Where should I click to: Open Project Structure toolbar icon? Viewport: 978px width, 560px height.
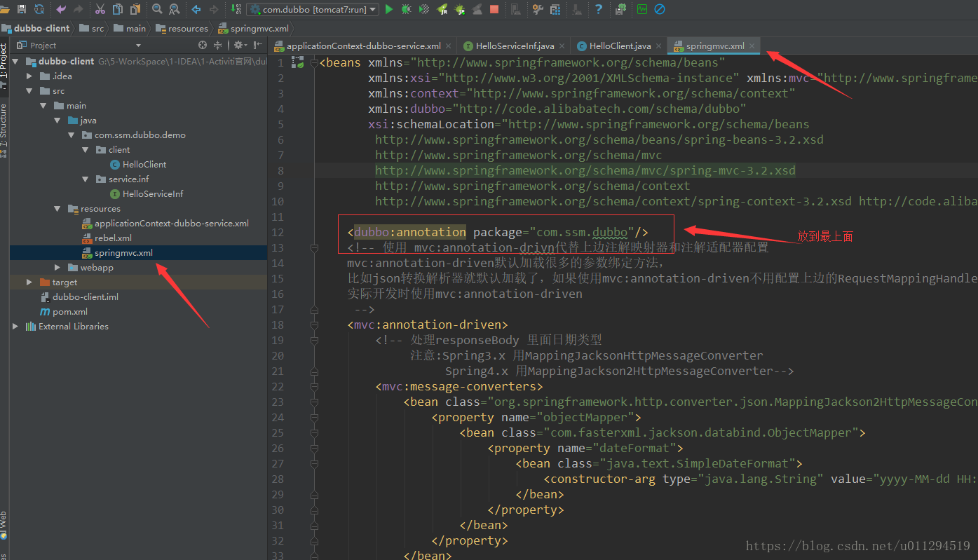click(x=556, y=9)
